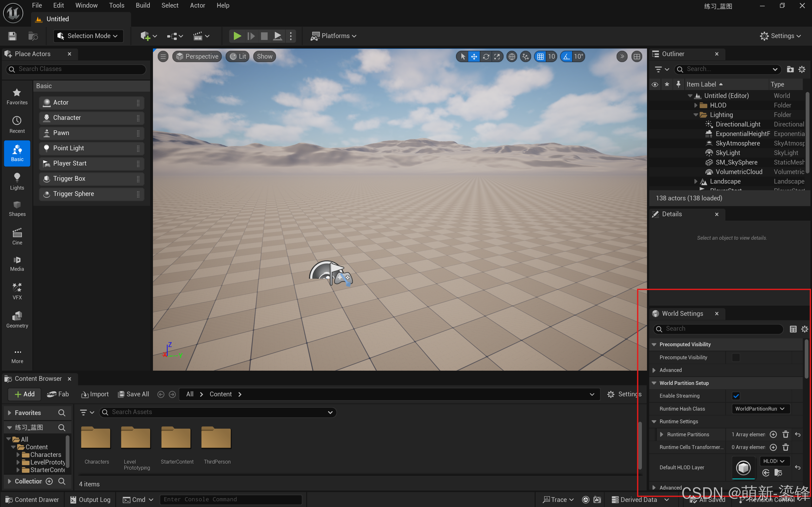Click the add array element icon for Runtime Partitions
812x507 pixels.
point(773,434)
